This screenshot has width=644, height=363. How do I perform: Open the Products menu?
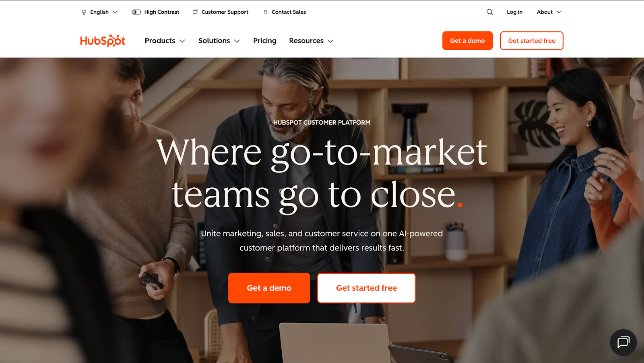[165, 41]
